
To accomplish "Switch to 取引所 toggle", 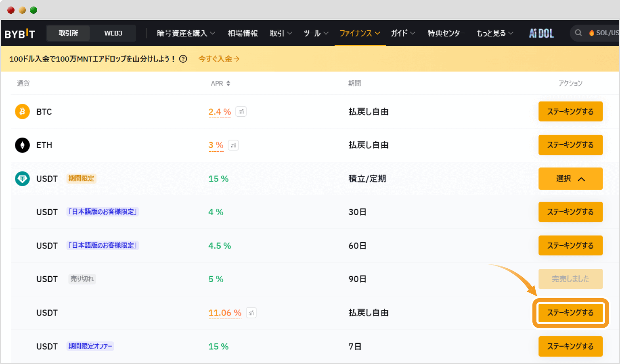I will tap(68, 33).
